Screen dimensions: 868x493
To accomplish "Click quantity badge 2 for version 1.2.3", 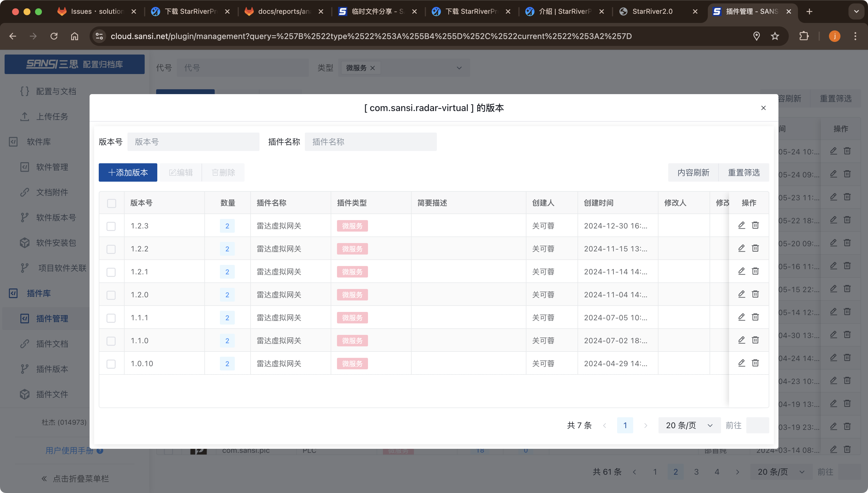I will [227, 226].
